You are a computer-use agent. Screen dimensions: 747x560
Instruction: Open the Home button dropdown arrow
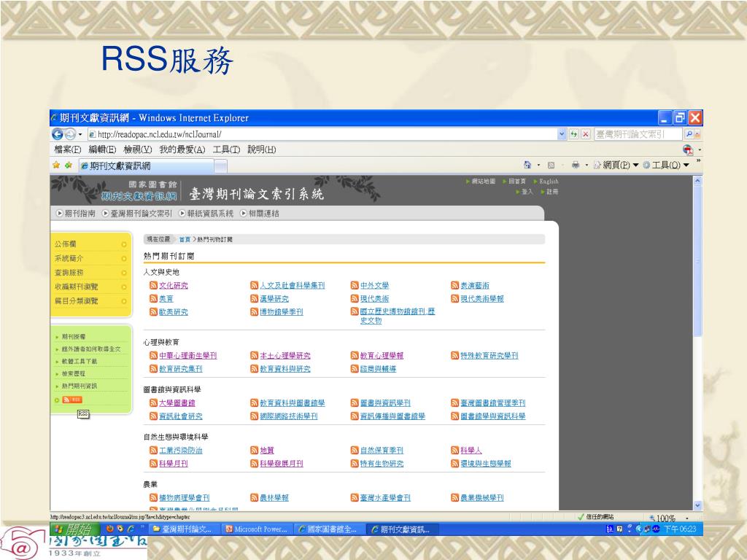[538, 165]
